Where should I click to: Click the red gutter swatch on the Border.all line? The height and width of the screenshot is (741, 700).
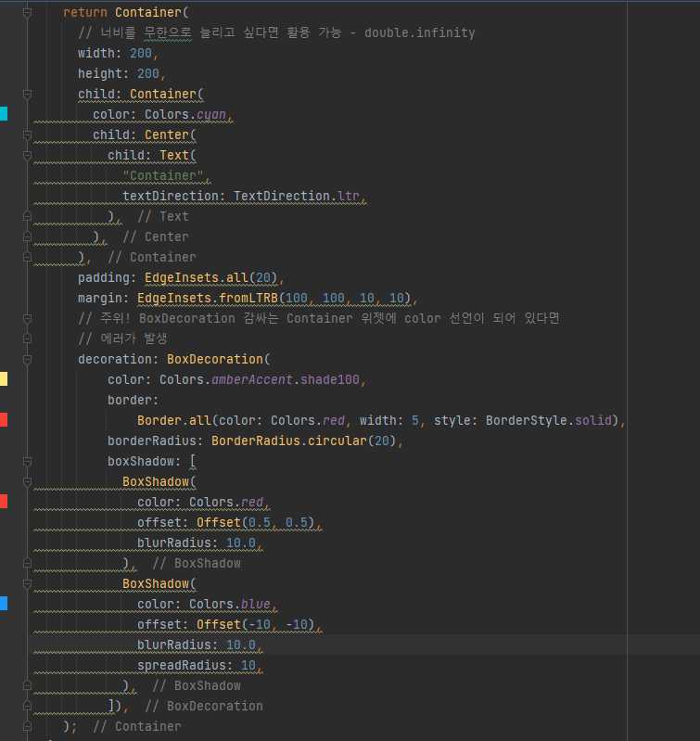(x=4, y=419)
